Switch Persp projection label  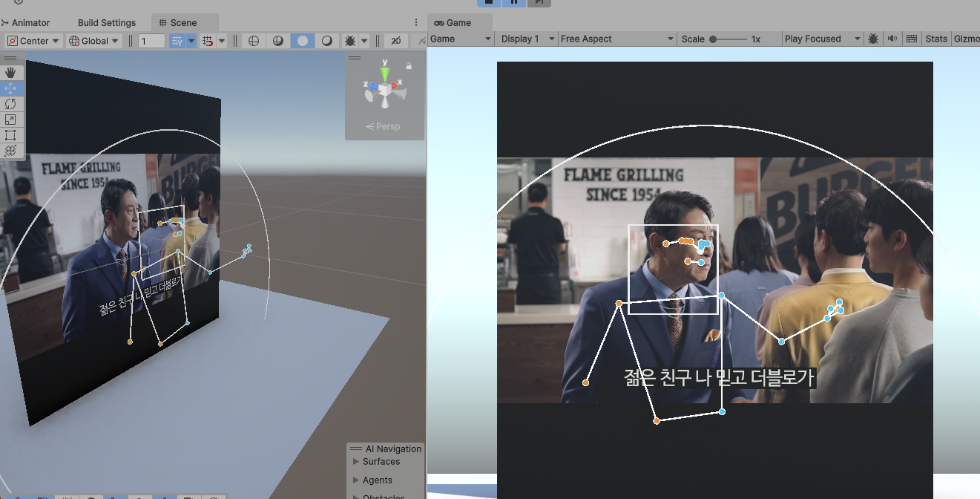pos(383,126)
